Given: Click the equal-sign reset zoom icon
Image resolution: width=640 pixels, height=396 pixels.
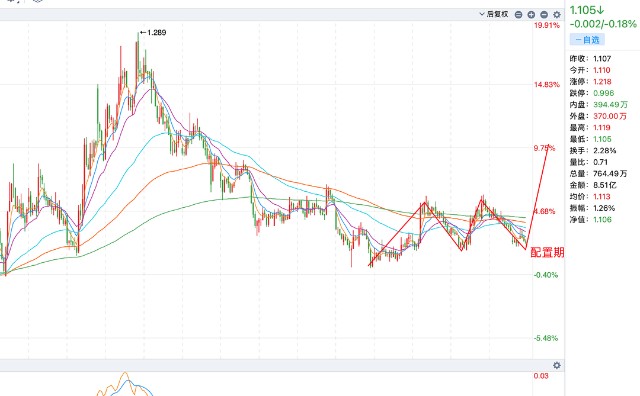Looking at the screenshot, I should [x=518, y=15].
